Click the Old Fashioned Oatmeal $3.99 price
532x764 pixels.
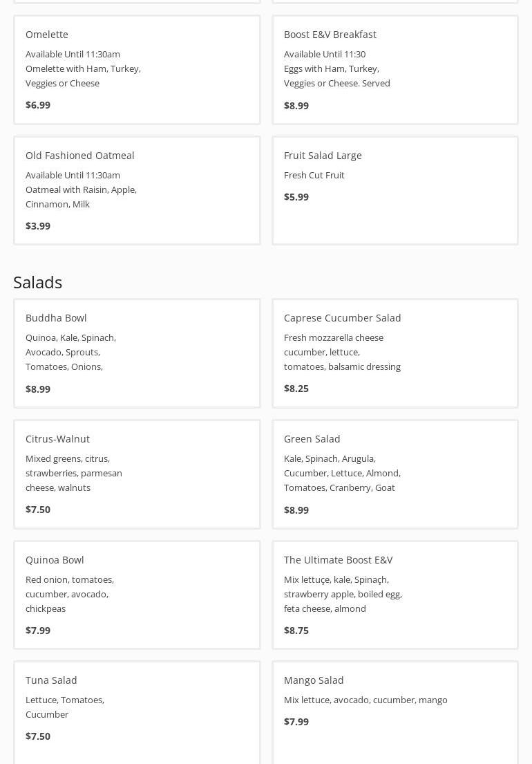pyautogui.click(x=38, y=226)
